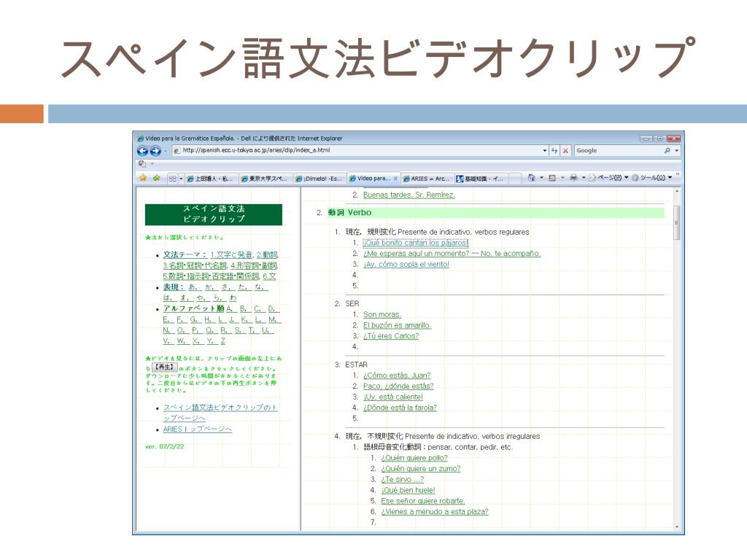Open link Son moras.
Image resolution: width=747 pixels, height=560 pixels.
click(x=382, y=314)
